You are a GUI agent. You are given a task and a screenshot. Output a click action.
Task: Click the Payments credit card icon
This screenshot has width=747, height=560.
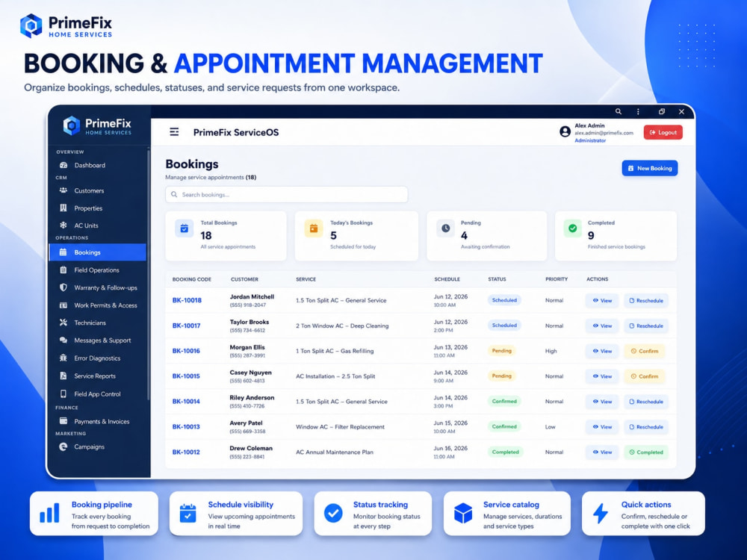coord(63,421)
